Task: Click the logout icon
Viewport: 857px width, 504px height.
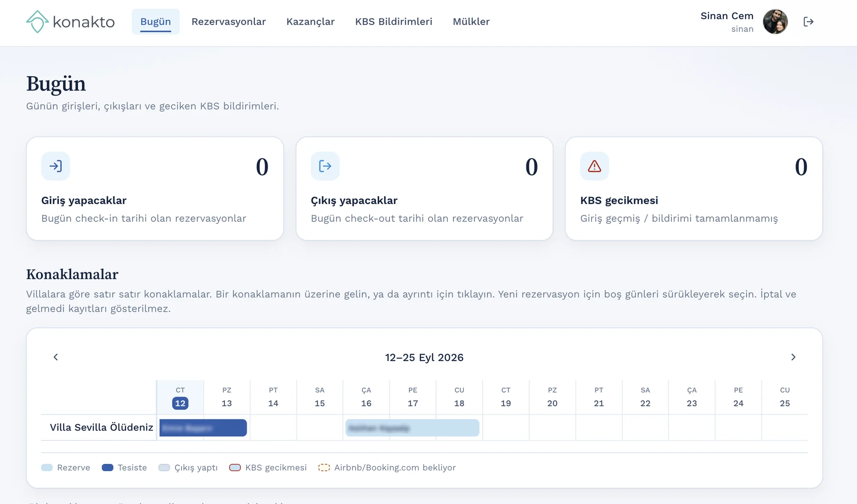Action: tap(808, 21)
